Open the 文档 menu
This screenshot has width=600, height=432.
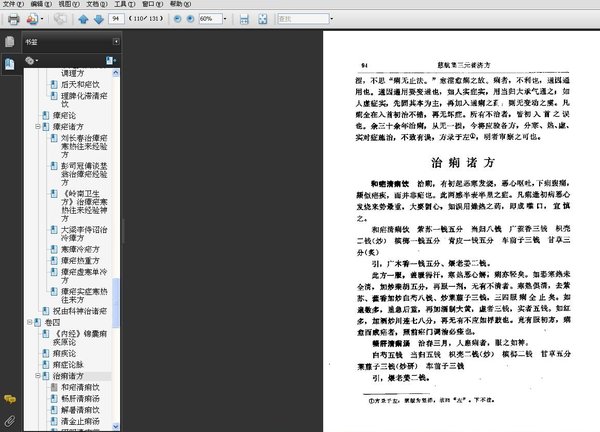tap(97, 4)
